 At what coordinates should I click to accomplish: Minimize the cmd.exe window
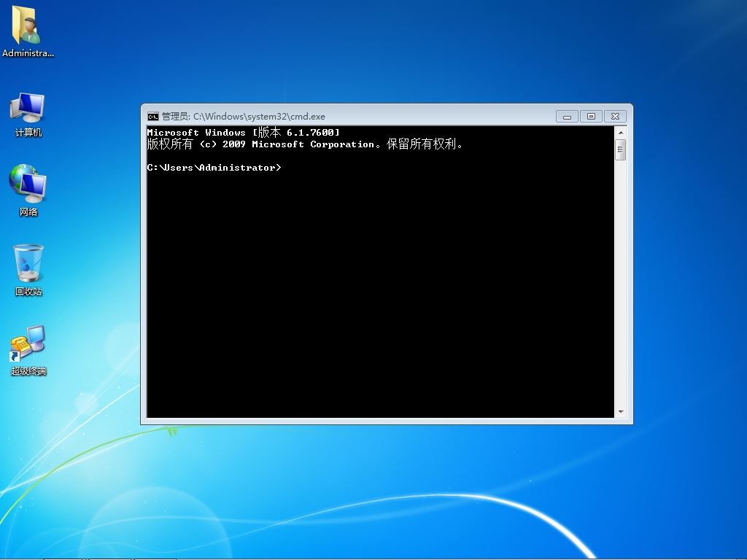567,116
